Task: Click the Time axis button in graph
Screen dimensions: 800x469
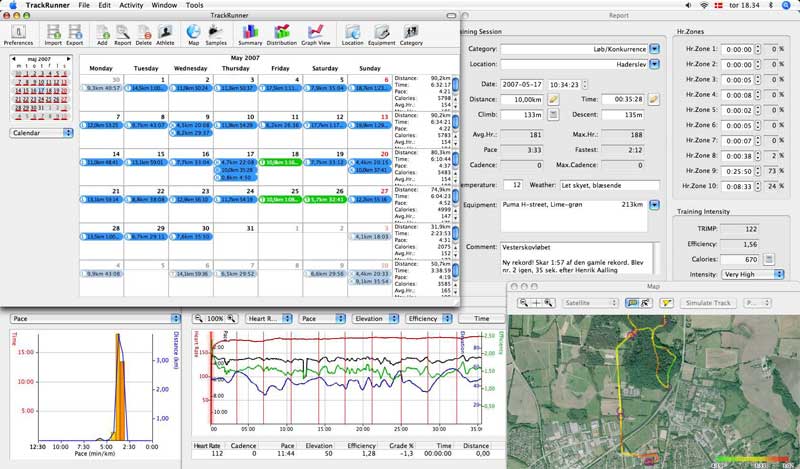Action: click(481, 318)
